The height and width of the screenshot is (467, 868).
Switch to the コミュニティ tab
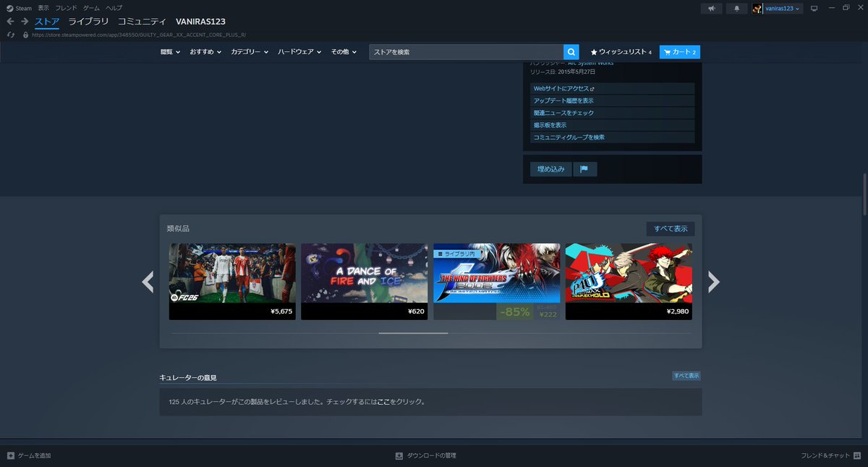142,22
